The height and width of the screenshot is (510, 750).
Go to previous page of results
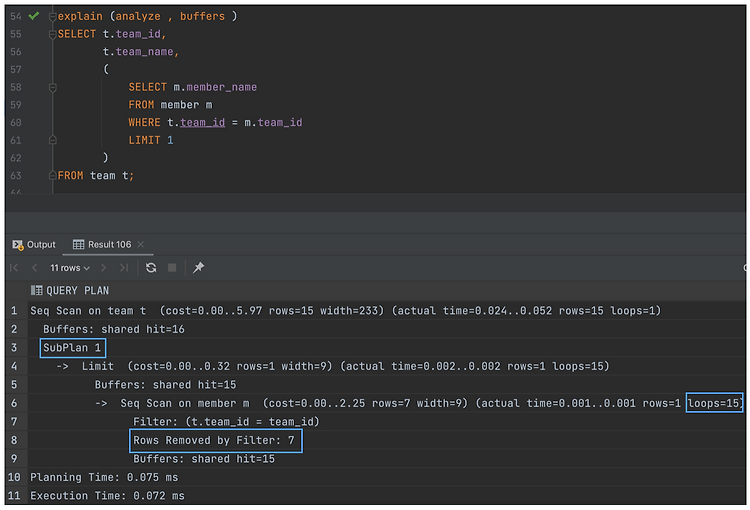click(x=34, y=267)
